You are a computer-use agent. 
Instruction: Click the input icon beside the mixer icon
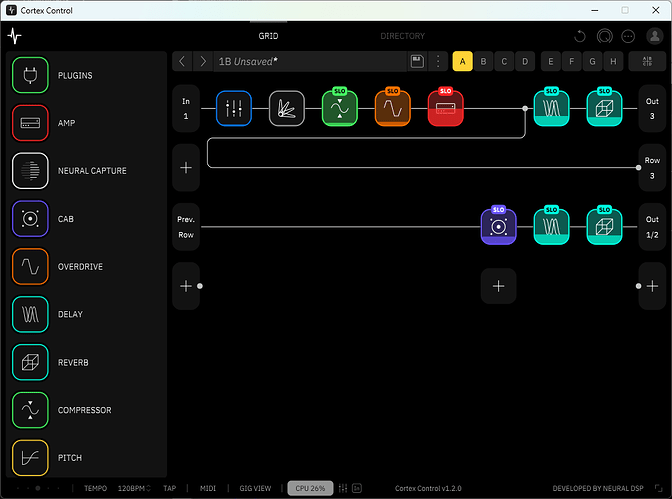(x=357, y=488)
